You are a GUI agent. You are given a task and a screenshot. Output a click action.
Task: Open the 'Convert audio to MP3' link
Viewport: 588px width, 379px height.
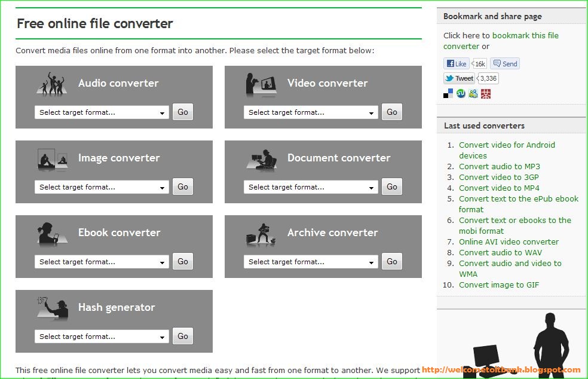click(x=499, y=166)
